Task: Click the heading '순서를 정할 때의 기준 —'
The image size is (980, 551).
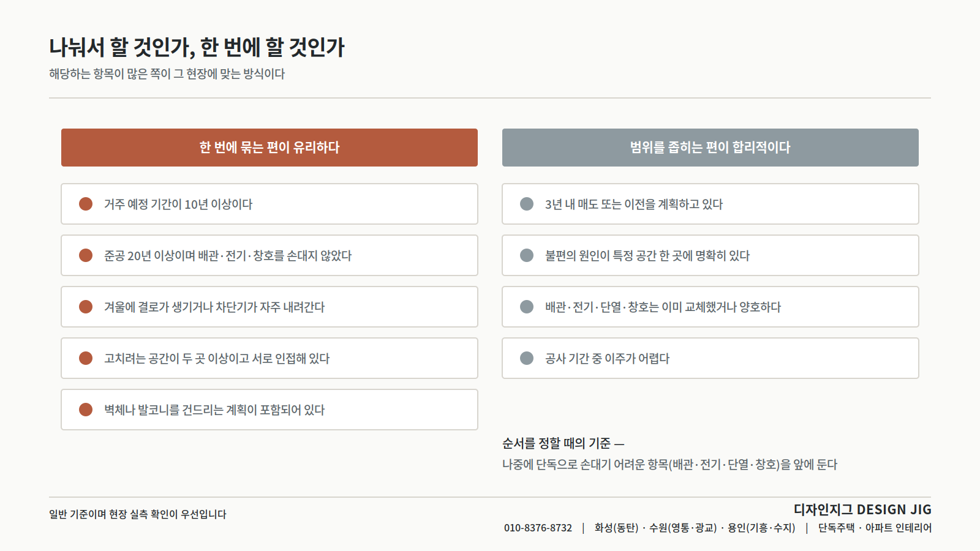Action: 563,443
